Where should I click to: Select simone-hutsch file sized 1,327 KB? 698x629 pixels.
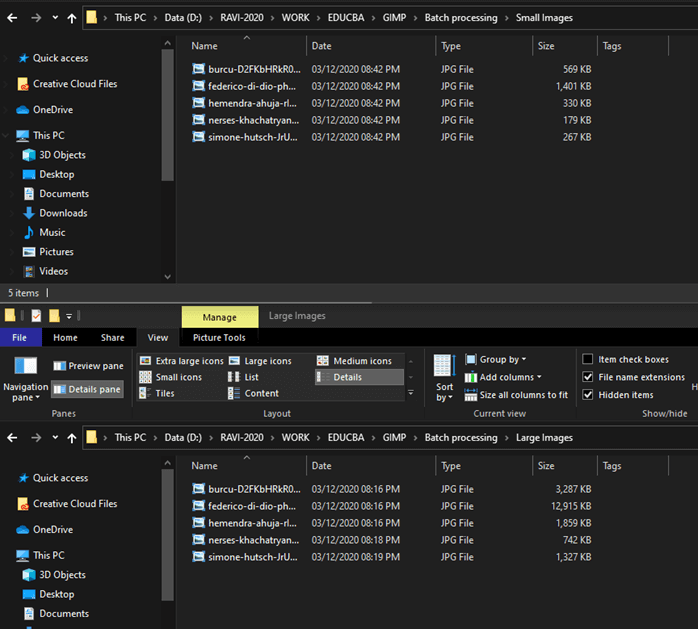(x=392, y=557)
